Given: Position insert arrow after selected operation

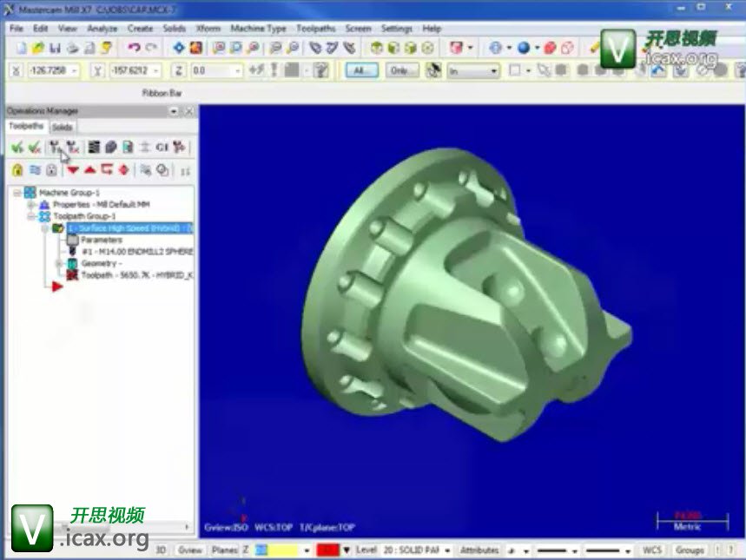Looking at the screenshot, I should pos(107,170).
